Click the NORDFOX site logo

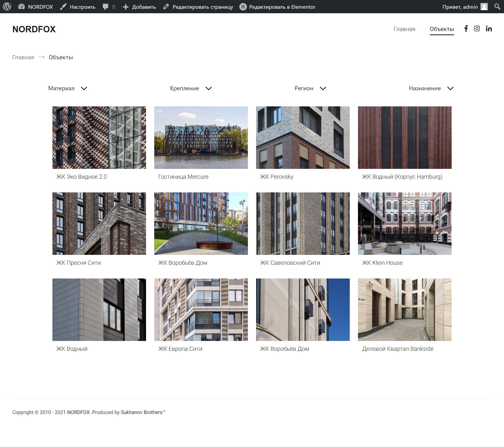tap(34, 29)
